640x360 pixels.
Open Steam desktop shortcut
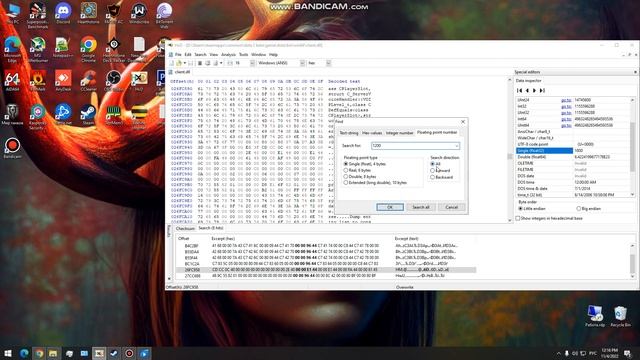pyautogui.click(x=88, y=115)
